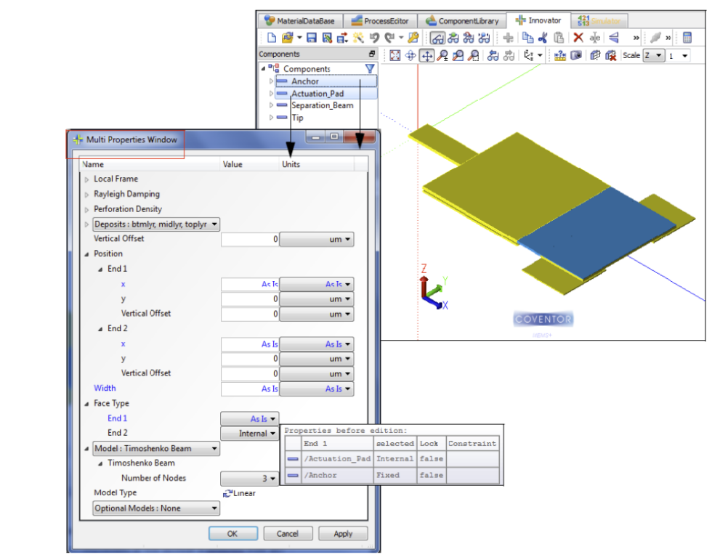
Task: Click the measure ruler icon
Action: (x=560, y=56)
